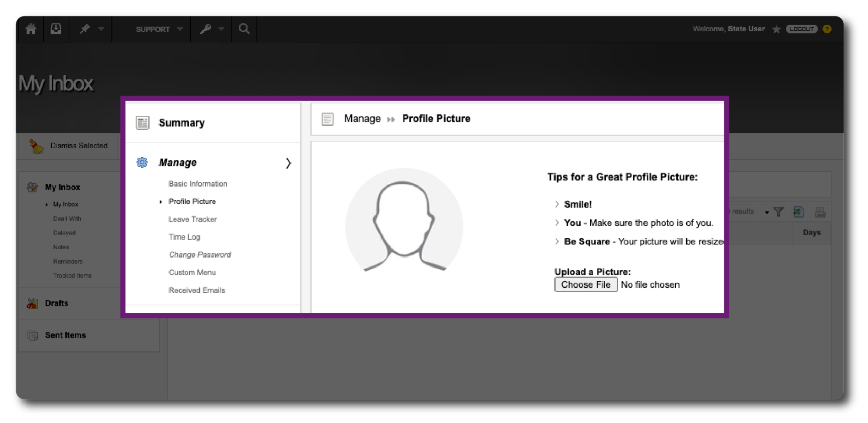Click the filter funnel icon
The height and width of the screenshot is (423, 868).
pyautogui.click(x=779, y=212)
